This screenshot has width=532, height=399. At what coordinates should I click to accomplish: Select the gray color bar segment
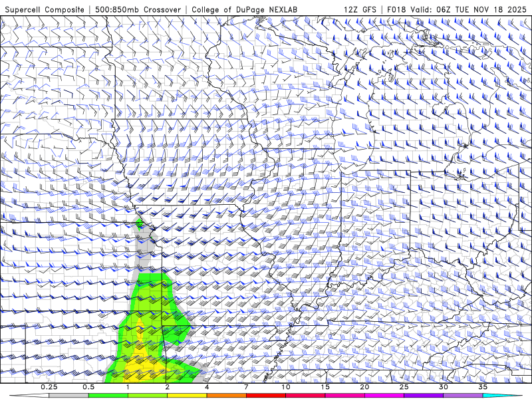(x=69, y=396)
